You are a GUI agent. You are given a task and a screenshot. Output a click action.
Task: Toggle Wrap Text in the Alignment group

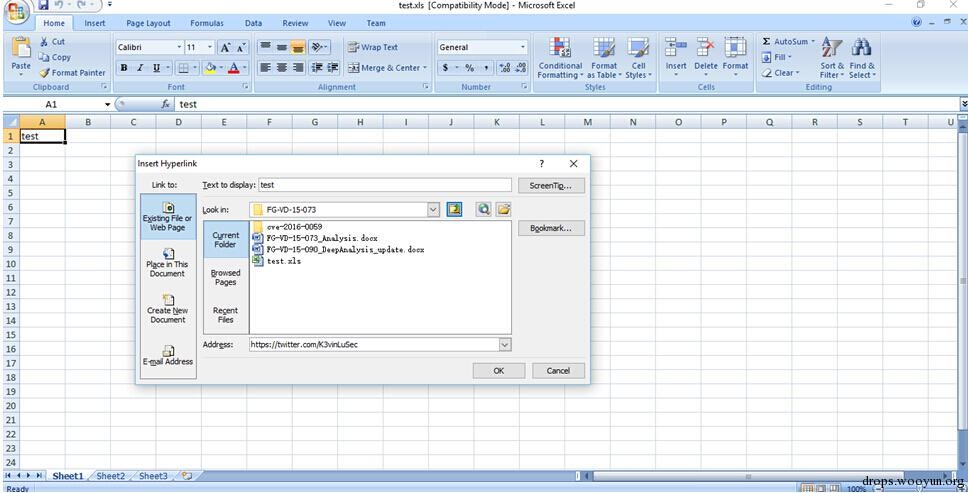click(373, 47)
